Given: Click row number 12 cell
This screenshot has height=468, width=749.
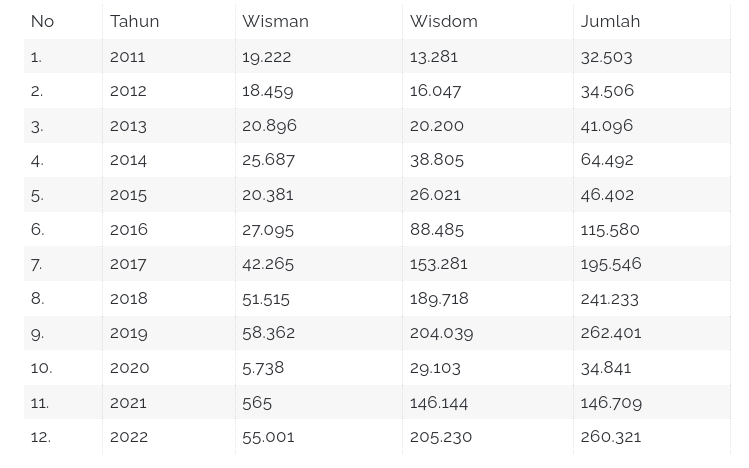Looking at the screenshot, I should point(41,437).
